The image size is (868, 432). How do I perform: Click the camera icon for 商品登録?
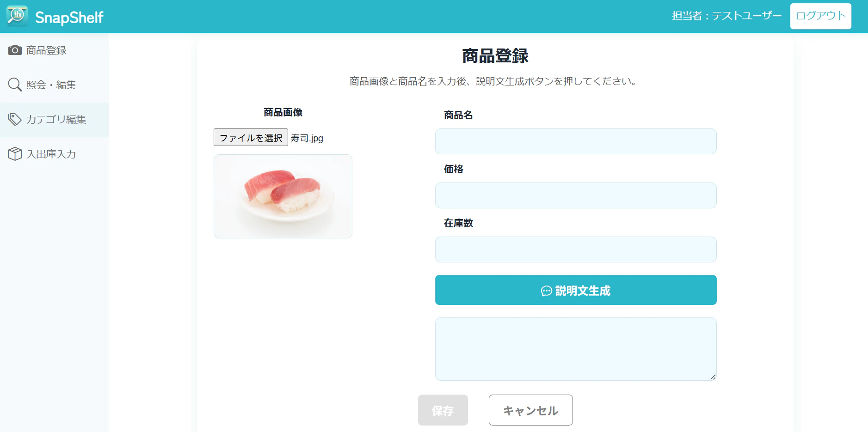(x=15, y=50)
